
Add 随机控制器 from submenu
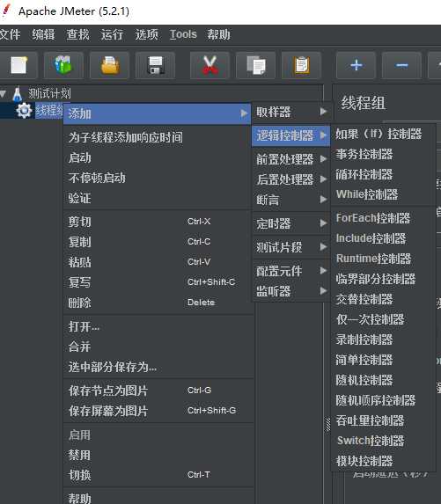(383, 380)
